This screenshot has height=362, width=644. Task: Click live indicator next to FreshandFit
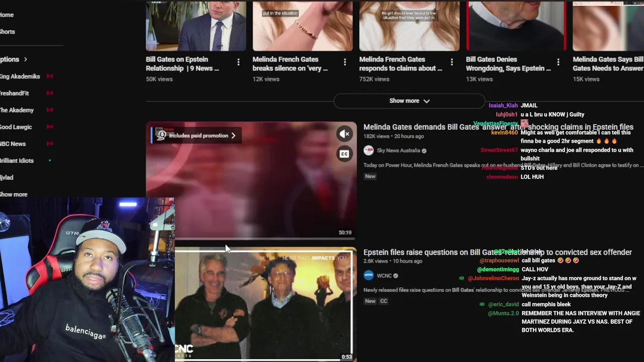click(50, 93)
